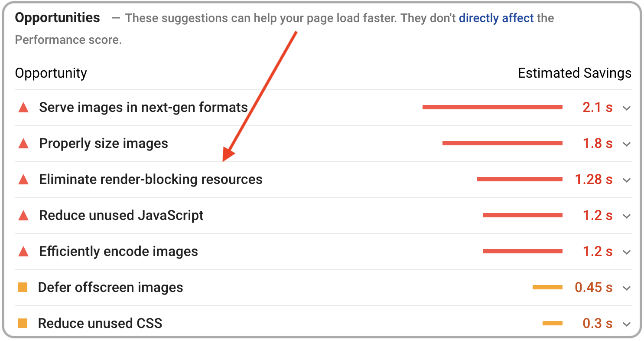
Task: Click the Eliminate render-blocking resources title
Action: (151, 180)
